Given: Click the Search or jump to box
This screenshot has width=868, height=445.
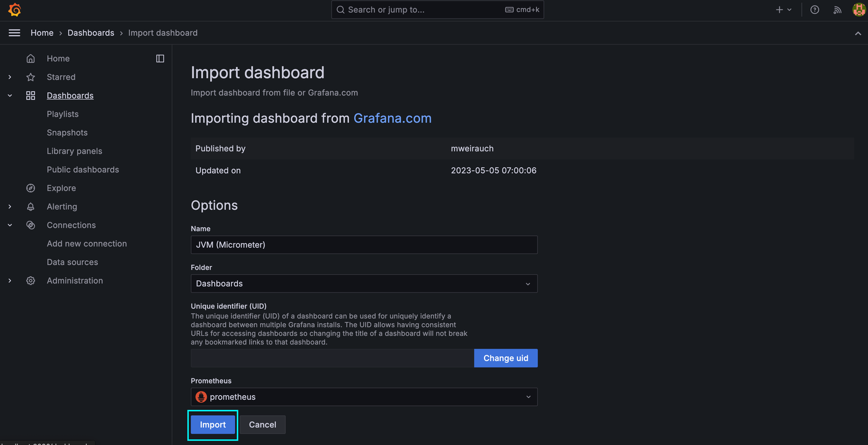Looking at the screenshot, I should click(437, 10).
